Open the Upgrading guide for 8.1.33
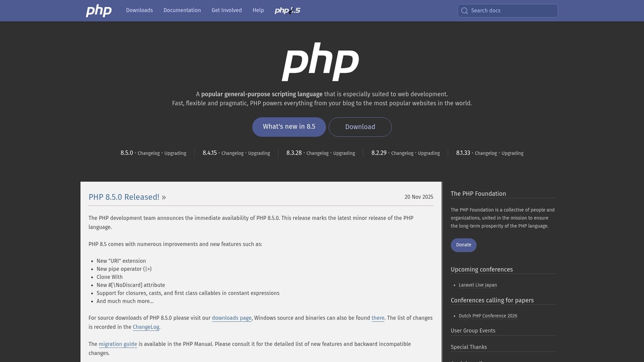 coord(512,153)
